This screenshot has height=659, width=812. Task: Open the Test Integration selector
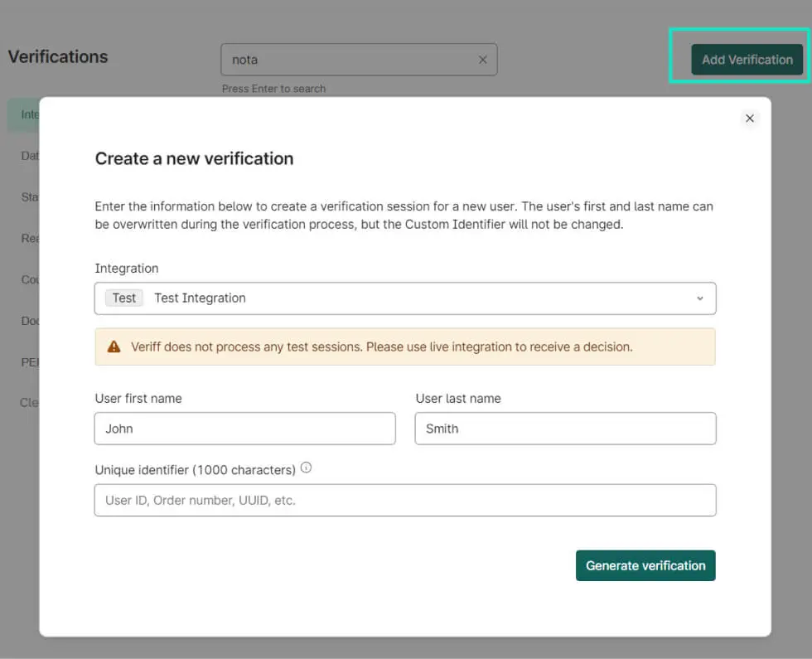click(406, 298)
